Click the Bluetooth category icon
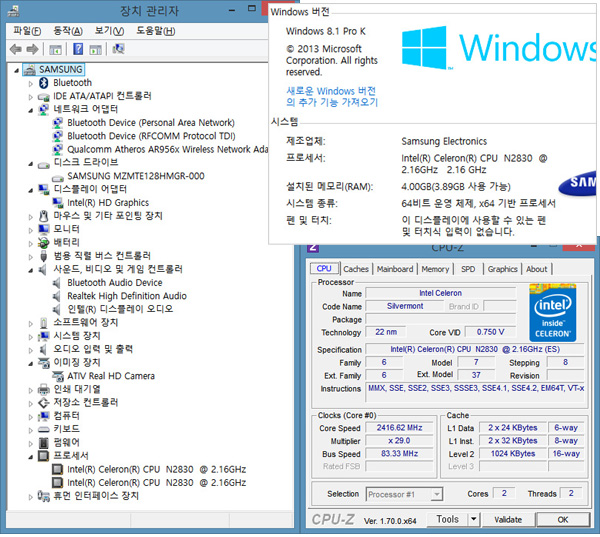Image resolution: width=600 pixels, height=537 pixels. [44, 83]
